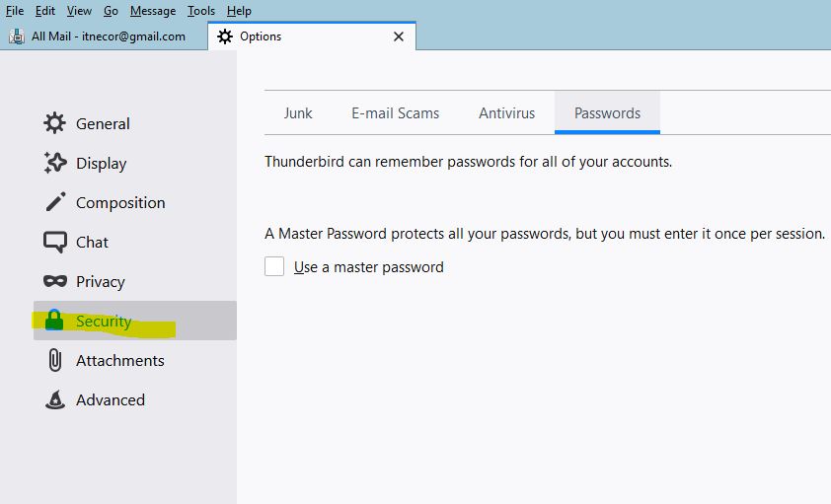Select the Display sparkle icon
This screenshot has height=504, width=831.
click(x=55, y=163)
